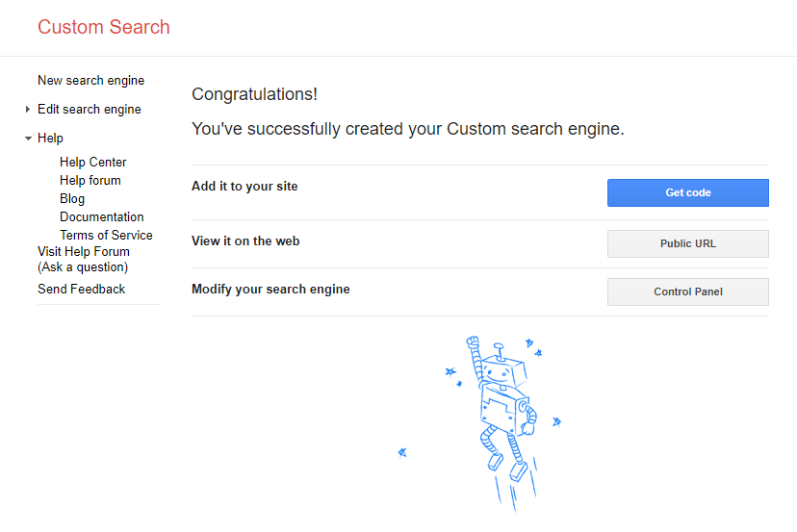The image size is (797, 532).
Task: Collapse the Help section arrow
Action: [28, 139]
